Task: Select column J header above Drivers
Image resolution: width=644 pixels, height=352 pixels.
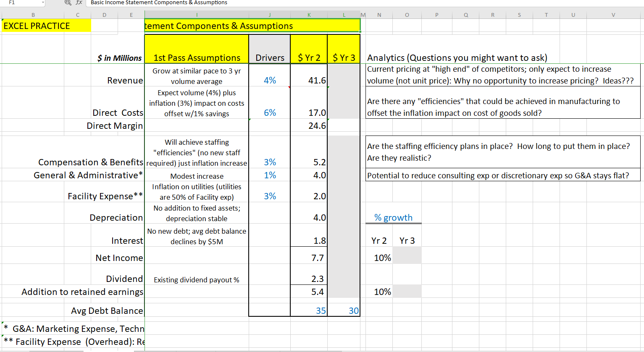Action: (x=269, y=14)
